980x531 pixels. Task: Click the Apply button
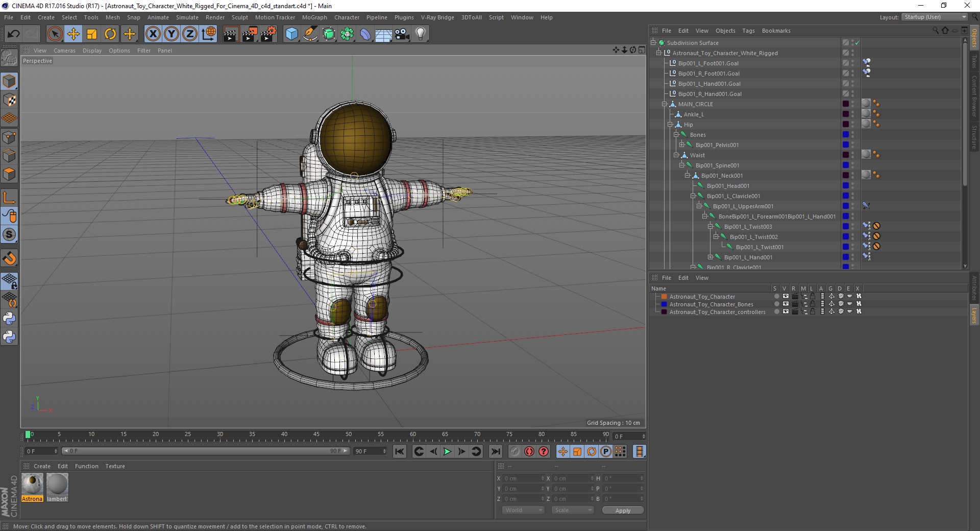coord(623,510)
